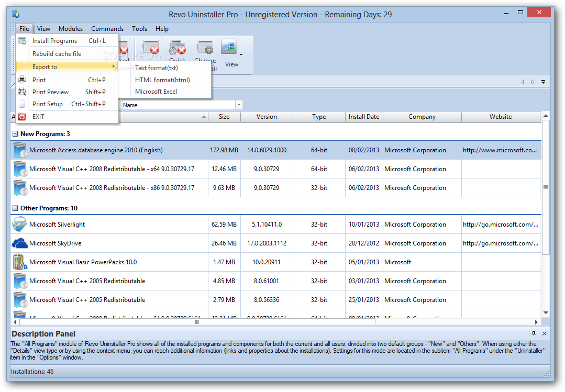This screenshot has height=392, width=565.
Task: Sort by the Install Date column header
Action: pyautogui.click(x=364, y=116)
